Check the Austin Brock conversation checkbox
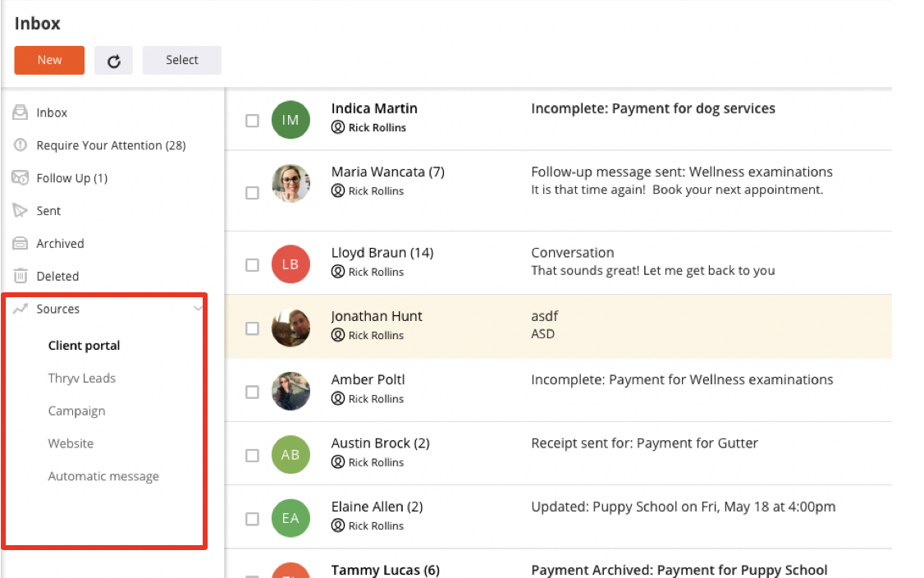Image resolution: width=924 pixels, height=578 pixels. (x=252, y=456)
